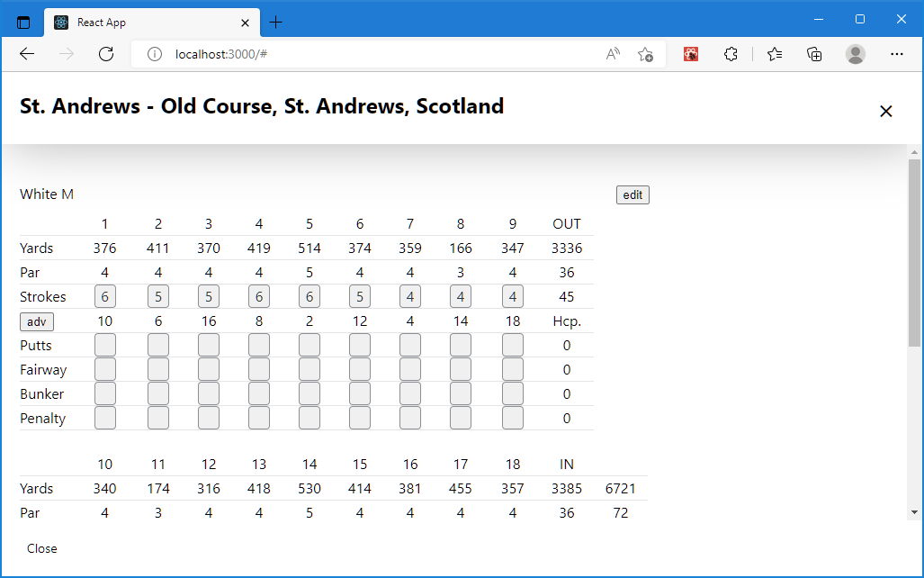Click the St. Andrews course title heading
The image size is (924, 578).
(262, 106)
